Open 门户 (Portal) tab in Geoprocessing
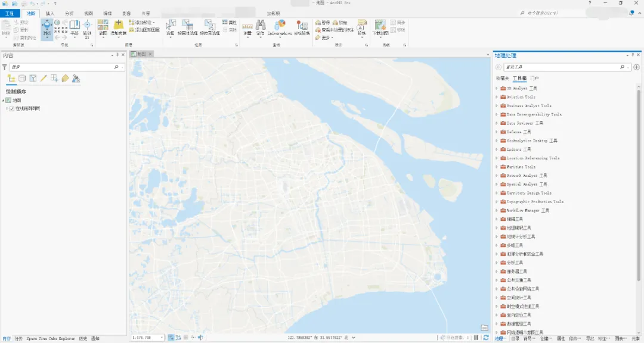The width and height of the screenshot is (644, 343). (534, 79)
